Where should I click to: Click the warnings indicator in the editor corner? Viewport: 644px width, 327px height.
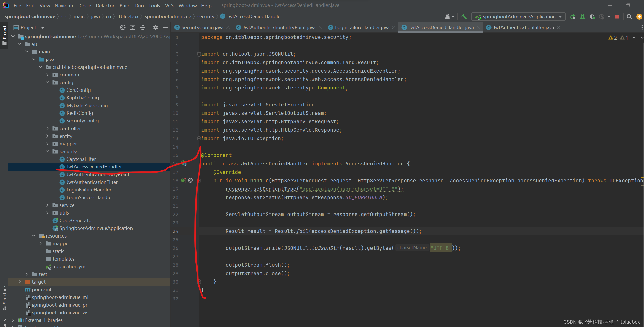point(613,38)
